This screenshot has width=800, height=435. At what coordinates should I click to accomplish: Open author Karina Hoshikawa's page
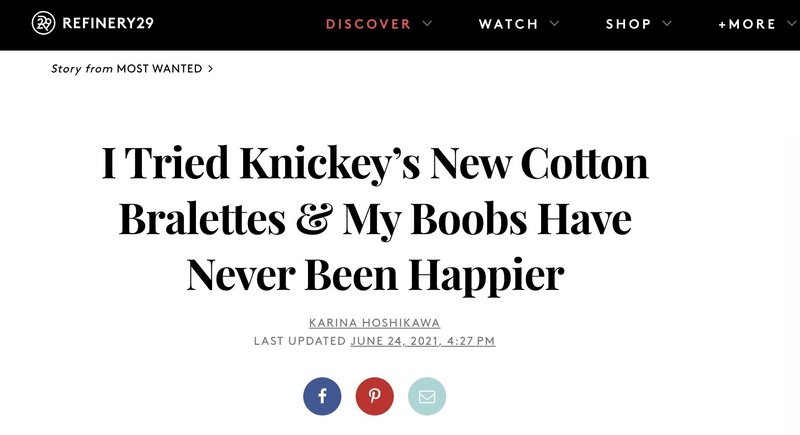point(374,323)
